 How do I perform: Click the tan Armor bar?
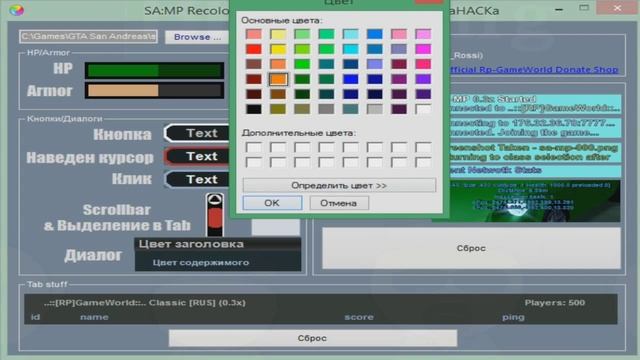coord(154,90)
